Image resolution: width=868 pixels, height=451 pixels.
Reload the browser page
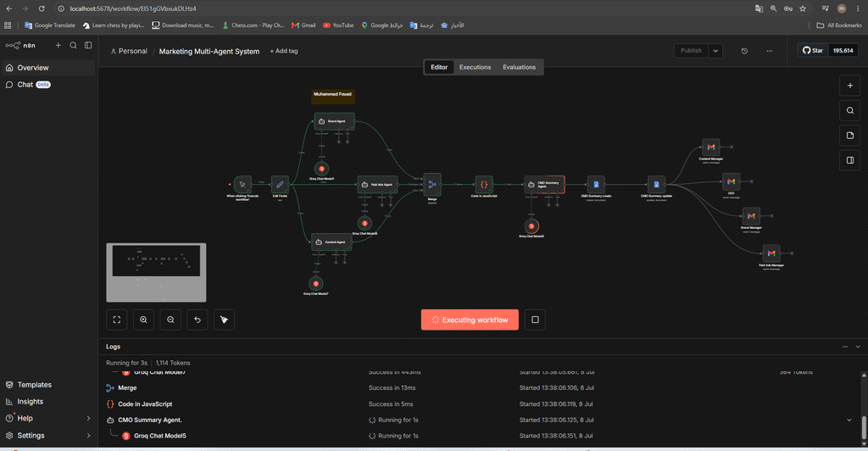(42, 8)
